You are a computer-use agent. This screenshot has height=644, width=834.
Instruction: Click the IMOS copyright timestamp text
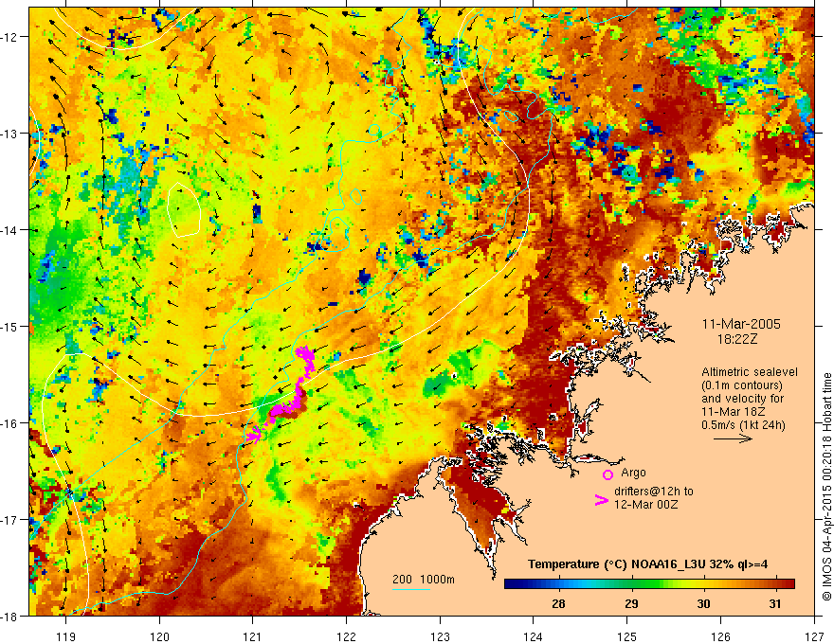826,486
